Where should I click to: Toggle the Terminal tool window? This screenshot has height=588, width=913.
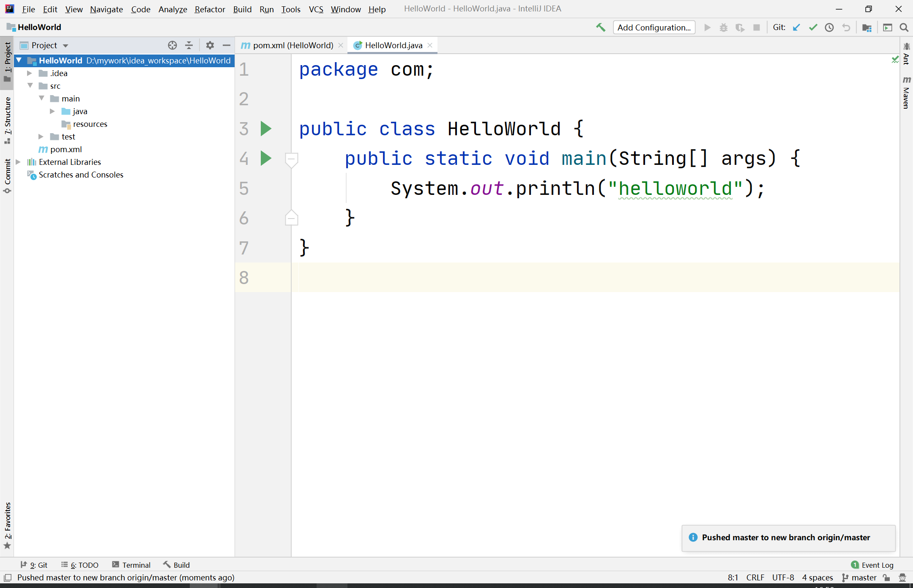click(131, 565)
